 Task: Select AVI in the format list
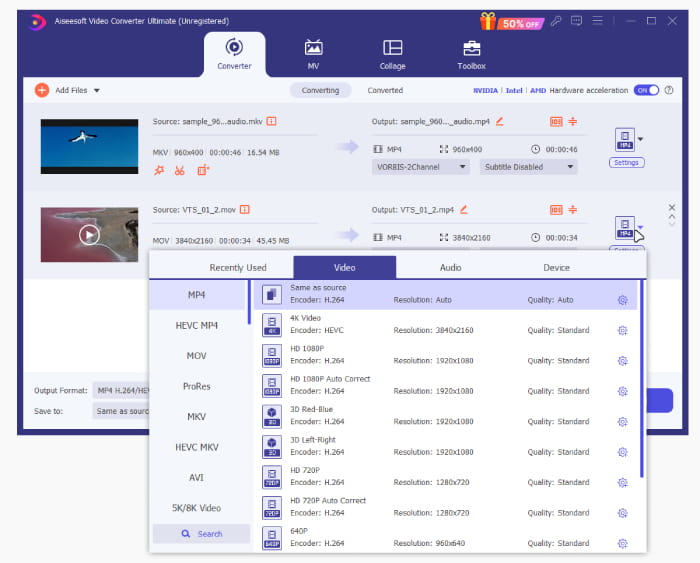click(x=196, y=477)
